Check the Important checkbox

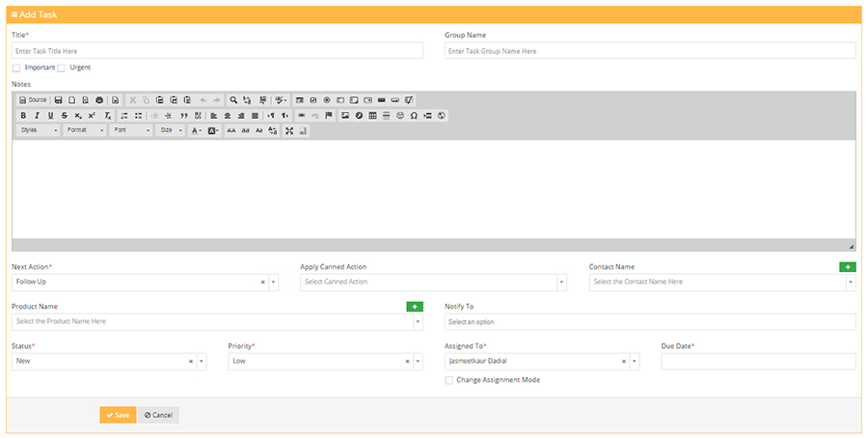pos(16,68)
